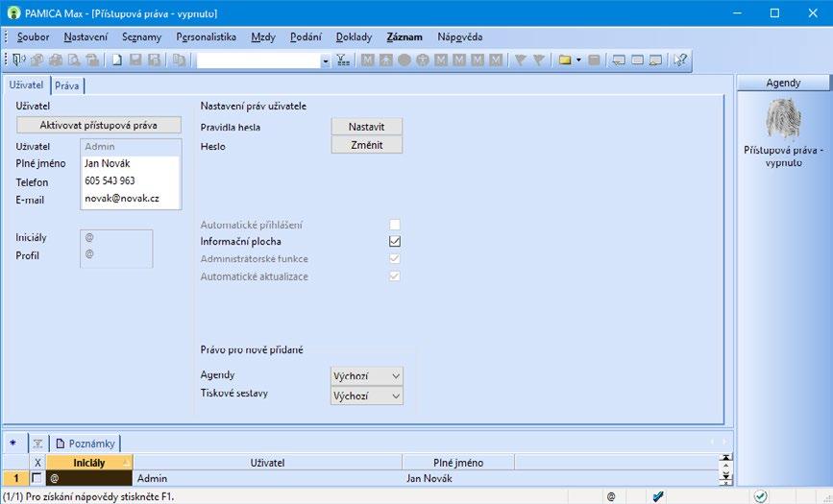
Task: Open the Soubor menu
Action: (33, 36)
